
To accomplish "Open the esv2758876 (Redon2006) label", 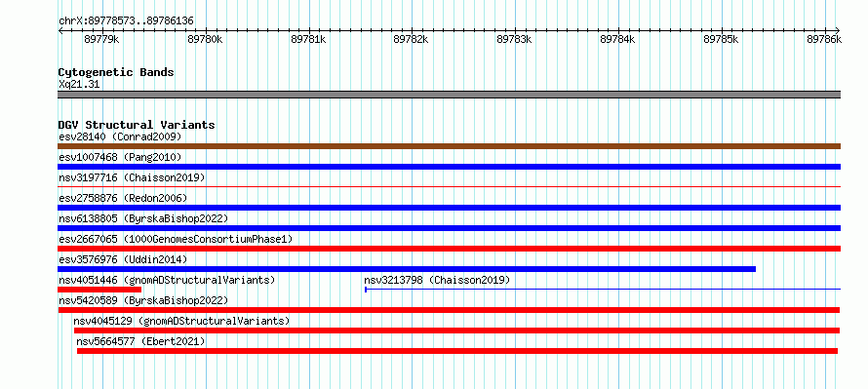I will pos(123,198).
